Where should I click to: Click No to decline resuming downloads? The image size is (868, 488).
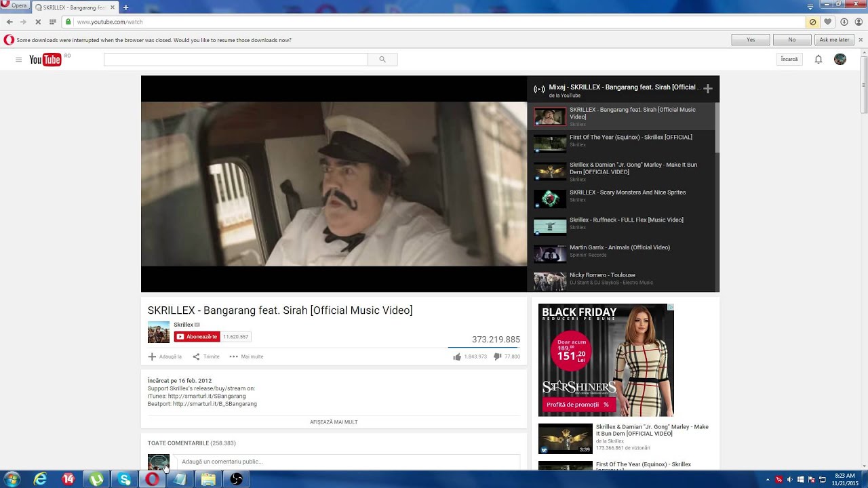(792, 40)
